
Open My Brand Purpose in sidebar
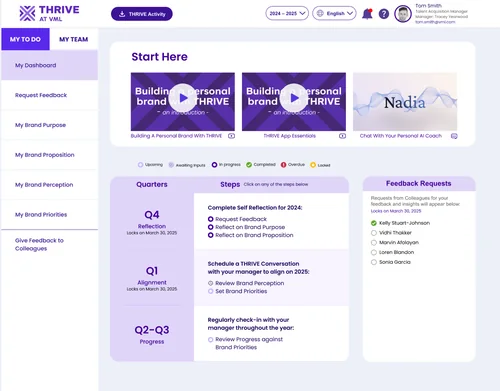click(x=49, y=125)
